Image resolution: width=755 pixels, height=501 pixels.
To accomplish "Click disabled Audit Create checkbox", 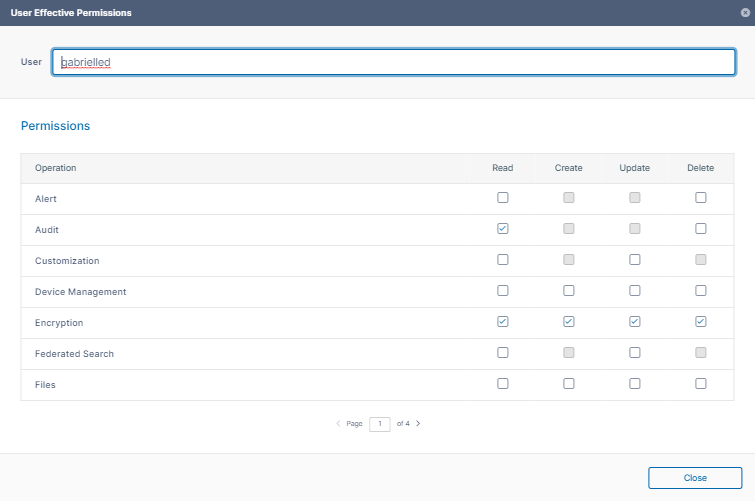I will (x=569, y=228).
